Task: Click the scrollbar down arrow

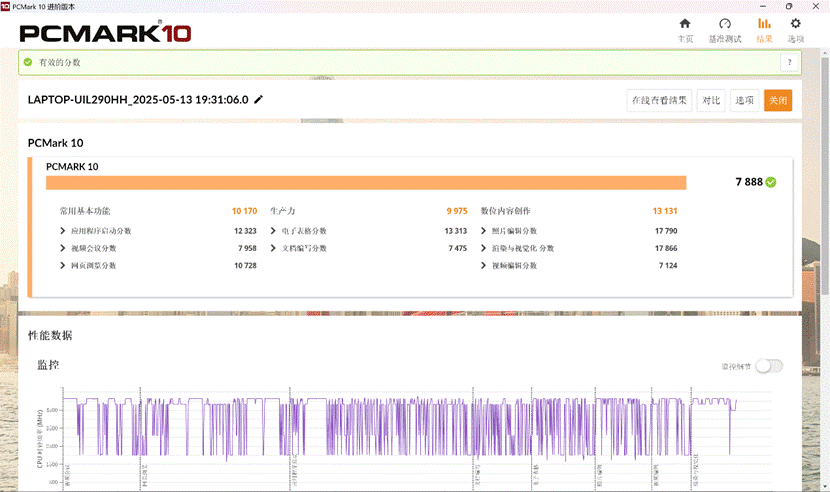Action: tap(825, 487)
